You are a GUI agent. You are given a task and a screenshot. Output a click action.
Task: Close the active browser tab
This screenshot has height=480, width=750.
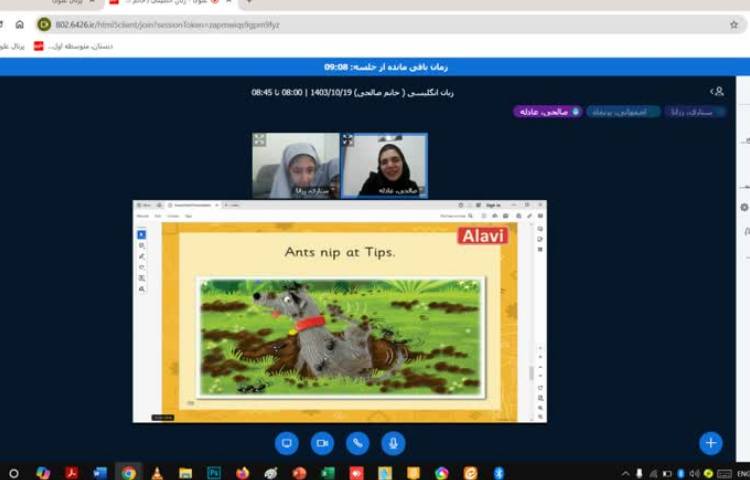(229, 2)
